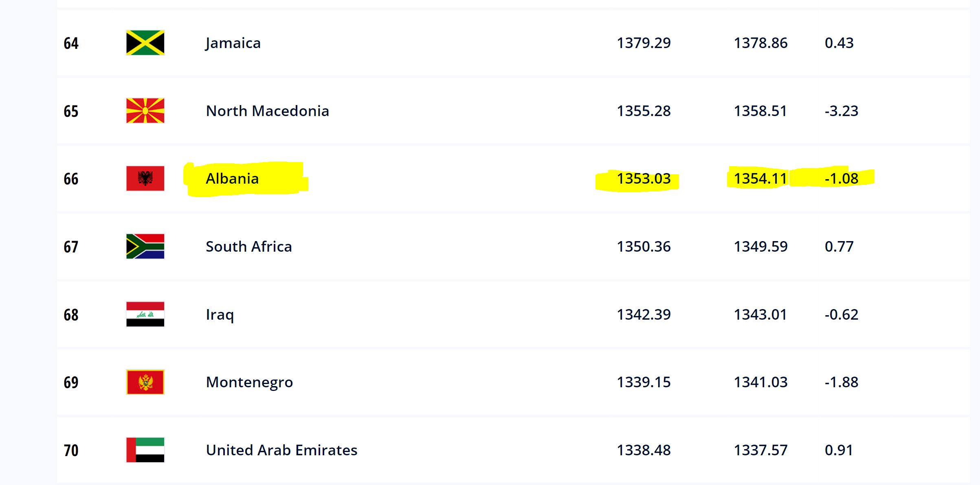
Task: Select the highlighted Albania team name
Action: pyautogui.click(x=232, y=178)
